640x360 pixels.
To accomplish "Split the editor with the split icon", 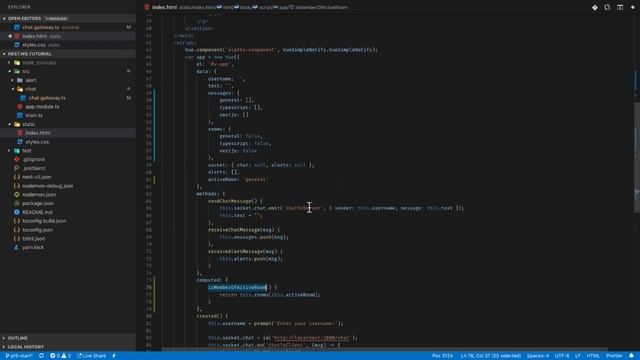I will click(x=620, y=7).
